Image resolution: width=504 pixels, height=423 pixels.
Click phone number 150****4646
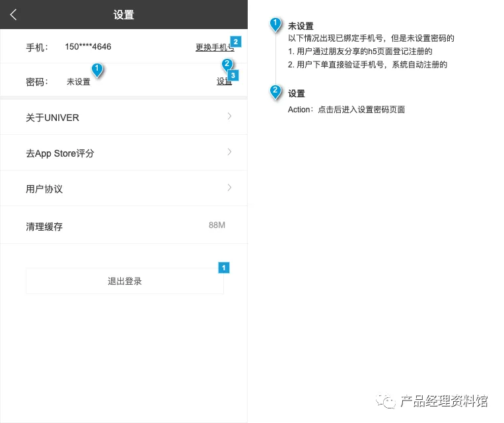(88, 47)
